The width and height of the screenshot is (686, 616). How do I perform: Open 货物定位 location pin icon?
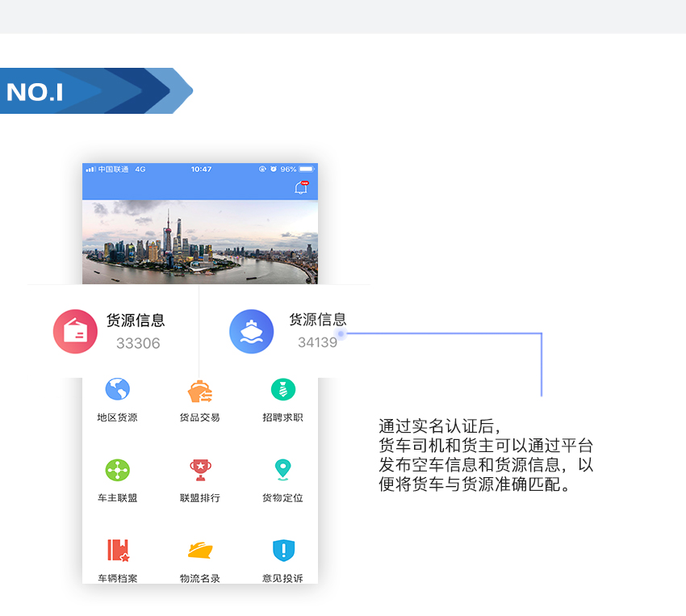pyautogui.click(x=282, y=470)
